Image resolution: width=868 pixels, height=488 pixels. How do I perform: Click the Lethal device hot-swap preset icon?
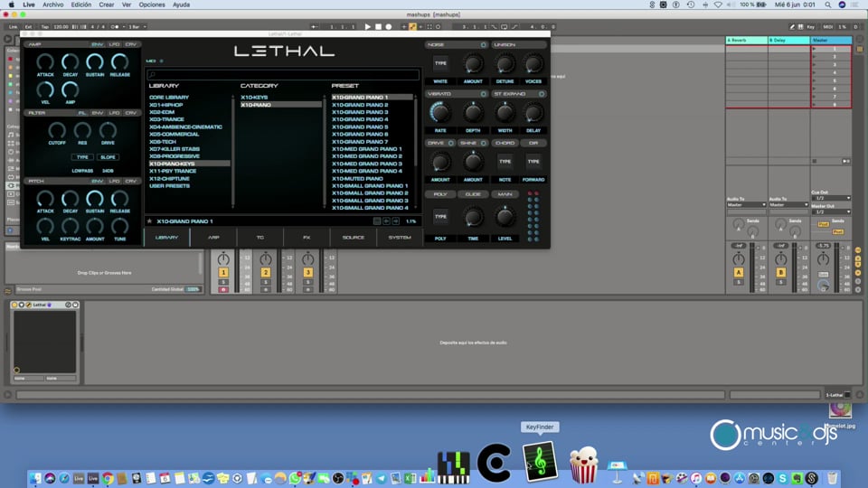click(68, 305)
